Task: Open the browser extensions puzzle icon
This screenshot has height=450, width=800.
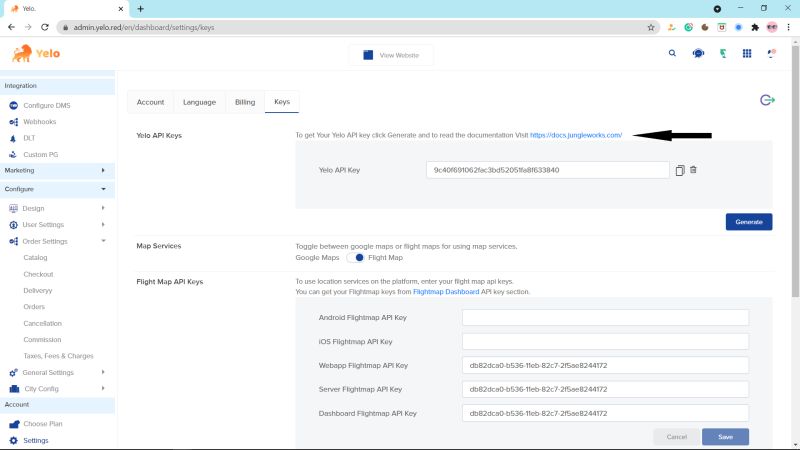Action: coord(755,28)
